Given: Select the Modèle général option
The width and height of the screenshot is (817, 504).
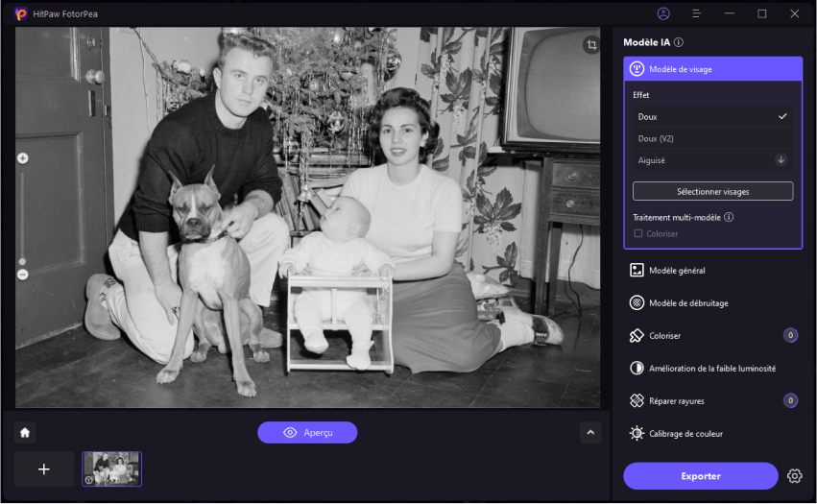Looking at the screenshot, I should point(677,271).
